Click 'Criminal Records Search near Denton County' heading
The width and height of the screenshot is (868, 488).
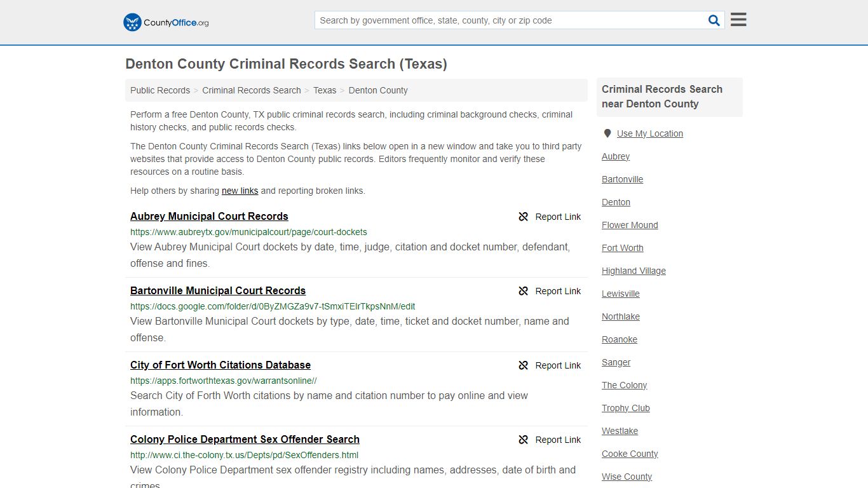662,97
